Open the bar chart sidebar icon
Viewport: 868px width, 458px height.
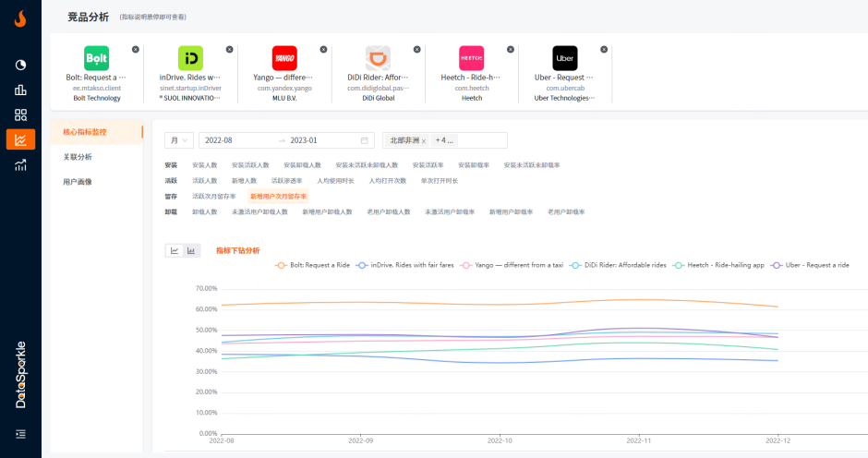(x=20, y=90)
